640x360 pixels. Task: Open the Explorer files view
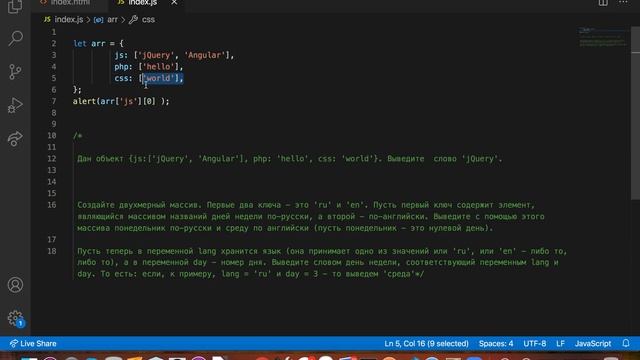15,6
